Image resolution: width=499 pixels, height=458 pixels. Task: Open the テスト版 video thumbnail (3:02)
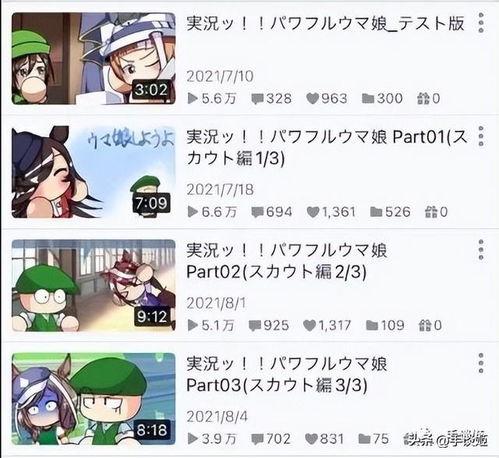tap(93, 59)
